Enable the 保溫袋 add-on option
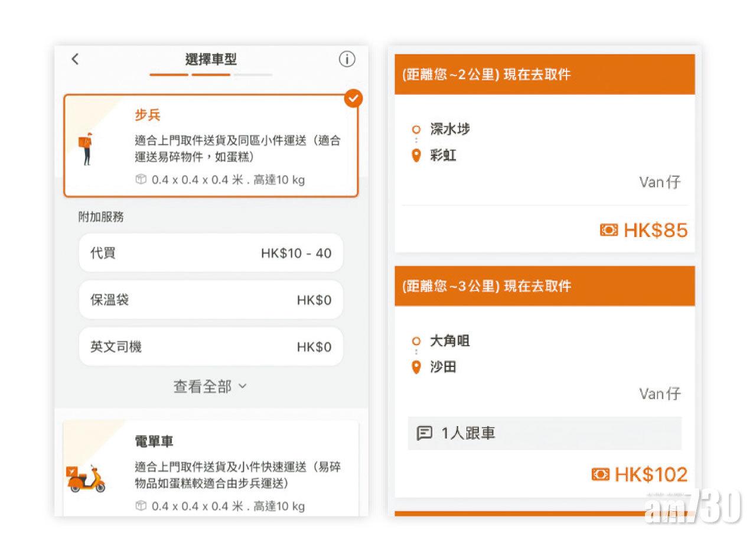 coord(211,300)
